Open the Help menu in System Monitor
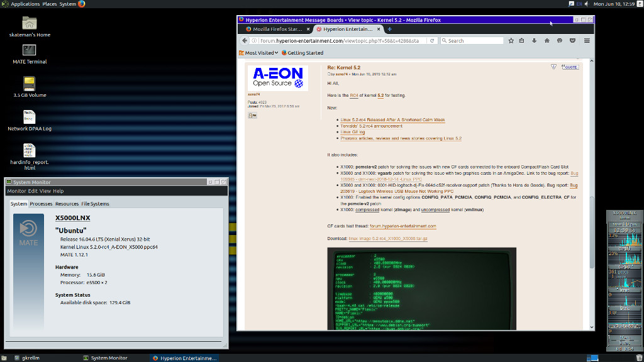The width and height of the screenshot is (644, 362). point(58,191)
